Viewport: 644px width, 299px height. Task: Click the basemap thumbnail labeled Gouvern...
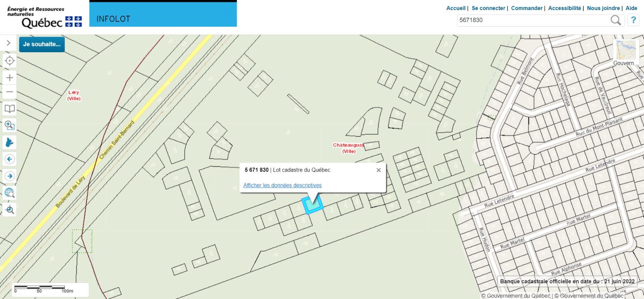click(x=626, y=53)
